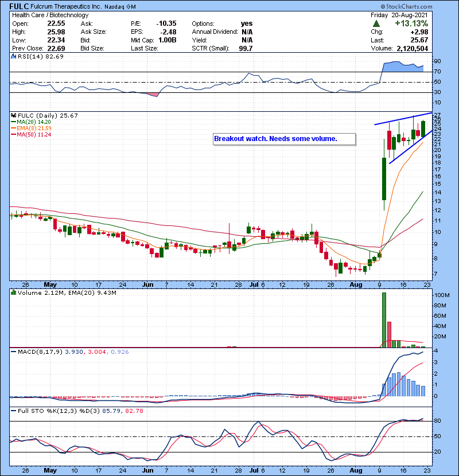Click the RSI(14) 82.69 panel label
This screenshot has width=459, height=476.
[x=41, y=56]
